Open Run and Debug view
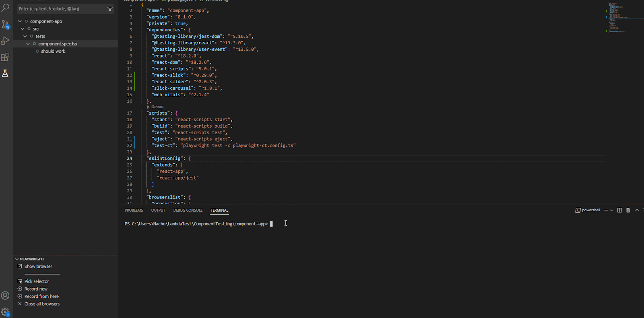This screenshot has height=318, width=644. (x=5, y=41)
